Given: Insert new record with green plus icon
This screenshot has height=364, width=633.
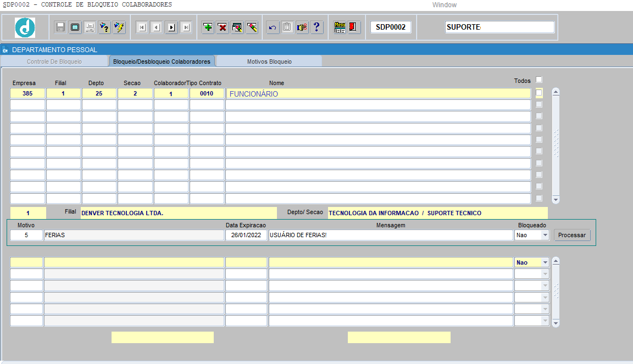Looking at the screenshot, I should pos(208,27).
